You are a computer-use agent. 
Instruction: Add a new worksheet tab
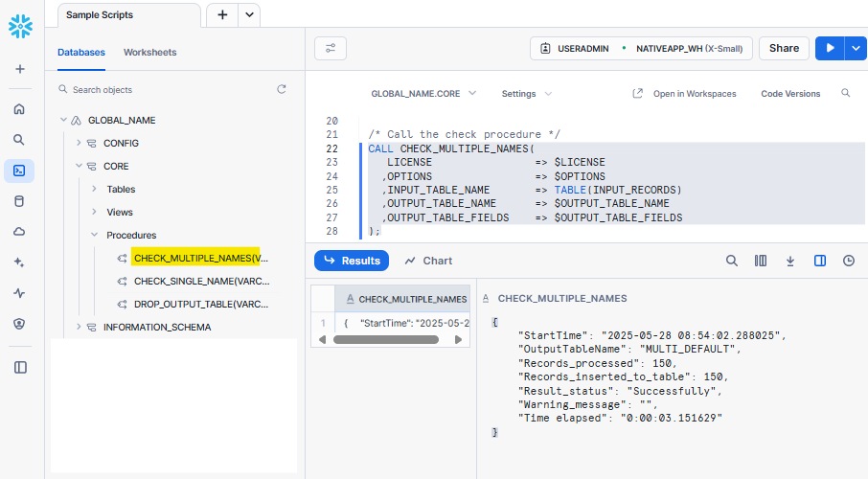coord(222,15)
